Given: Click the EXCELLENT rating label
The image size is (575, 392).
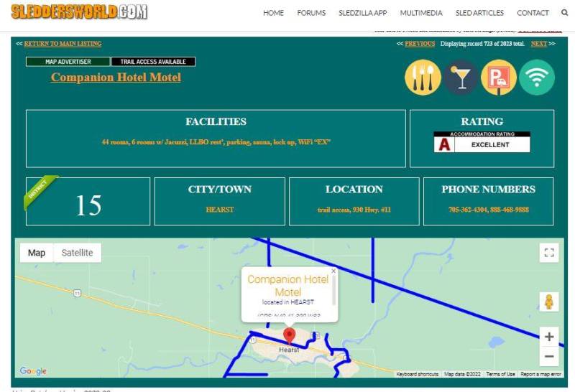Looking at the screenshot, I should pyautogui.click(x=490, y=145).
